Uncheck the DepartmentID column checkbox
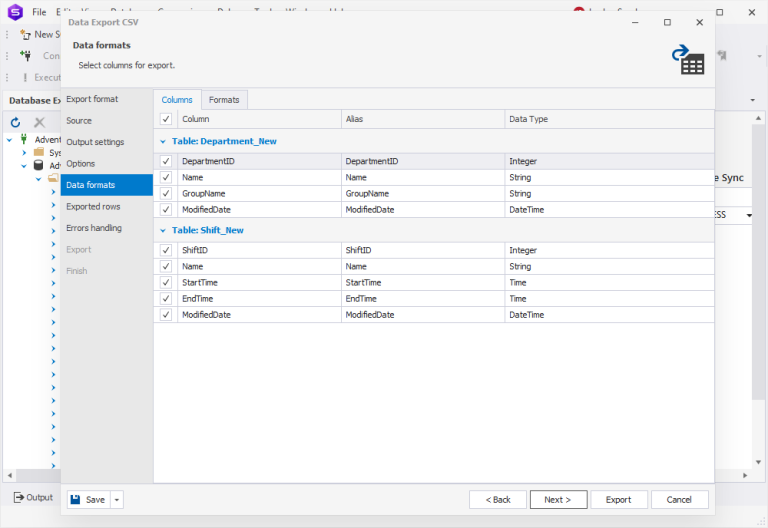The height and width of the screenshot is (528, 768). click(166, 161)
